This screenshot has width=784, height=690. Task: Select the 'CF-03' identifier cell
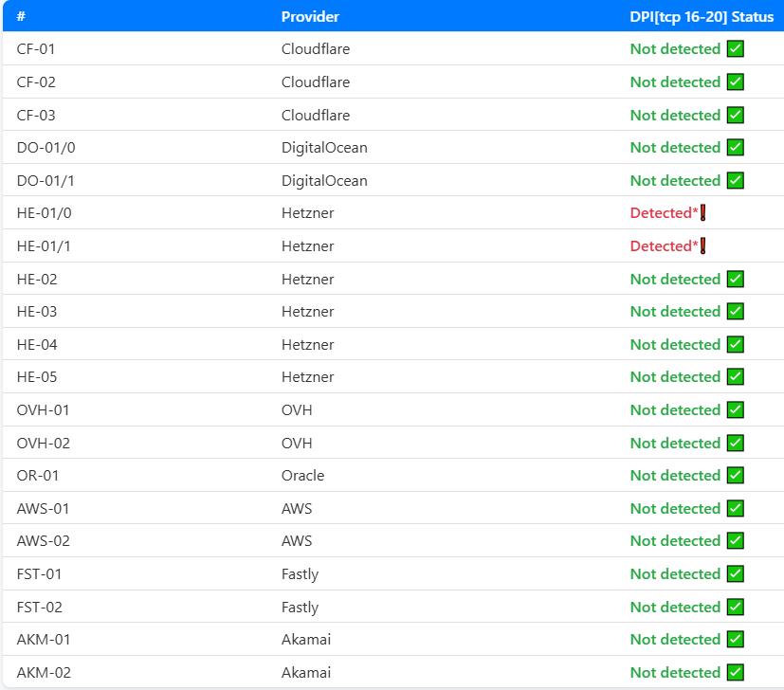[x=36, y=115]
